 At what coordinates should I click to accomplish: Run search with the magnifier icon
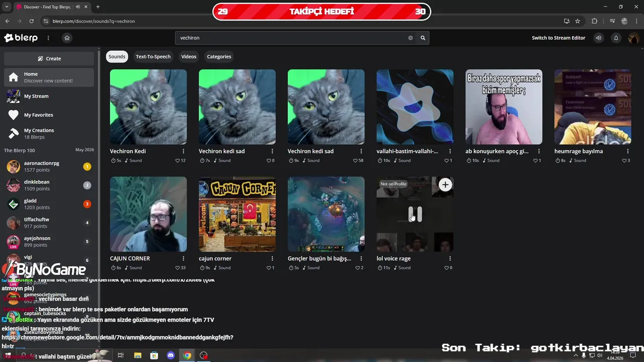pos(423,38)
